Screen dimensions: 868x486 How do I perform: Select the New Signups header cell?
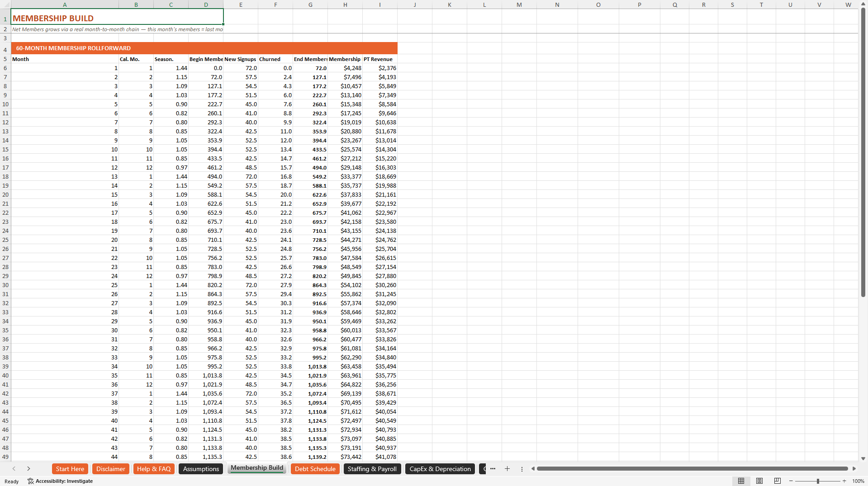tap(241, 59)
